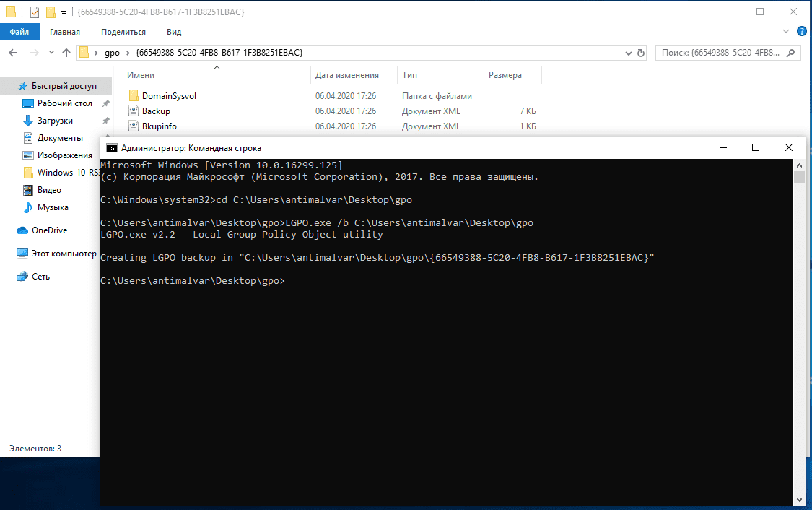Go up one folder level with Up arrow
This screenshot has height=510, width=812.
coord(66,53)
